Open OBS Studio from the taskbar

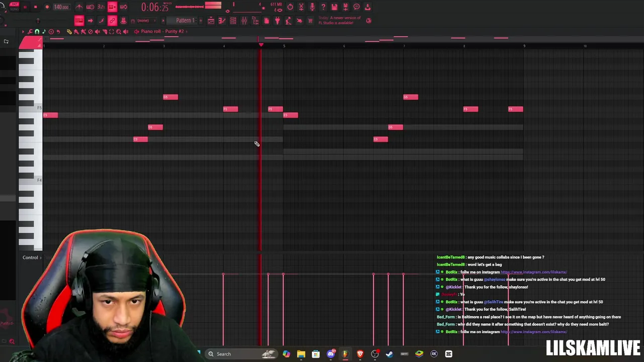point(375,354)
